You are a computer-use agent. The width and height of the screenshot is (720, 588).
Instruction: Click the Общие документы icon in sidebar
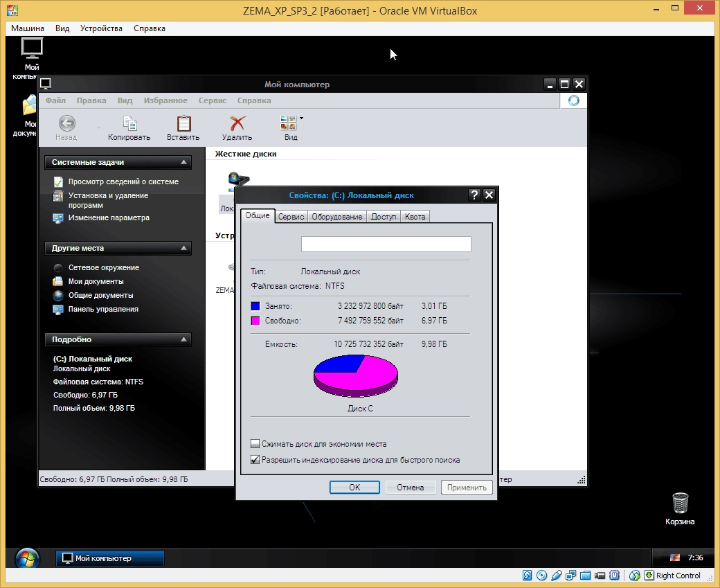58,295
